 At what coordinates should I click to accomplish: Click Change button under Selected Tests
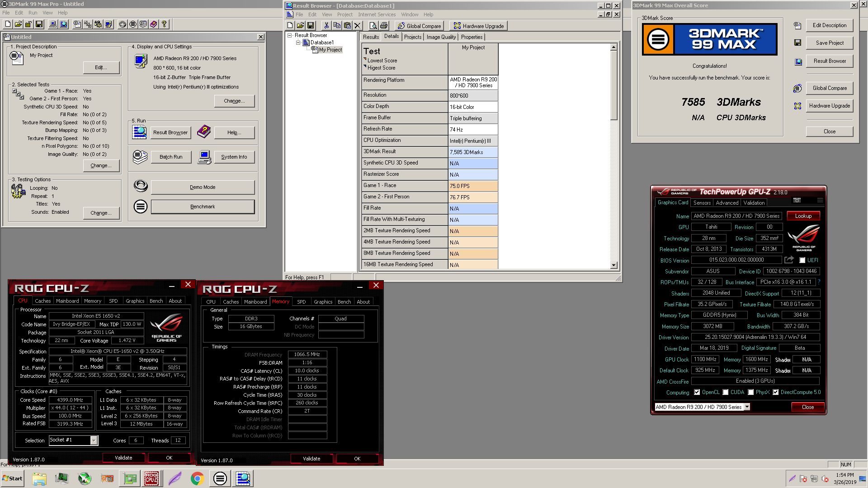click(x=101, y=166)
